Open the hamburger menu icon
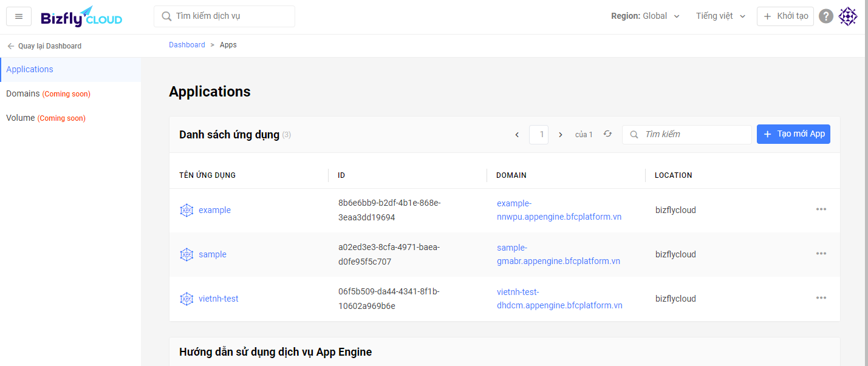 (x=19, y=16)
